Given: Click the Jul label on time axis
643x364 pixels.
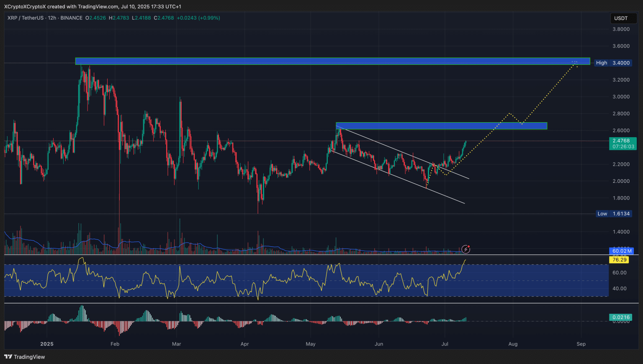Looking at the screenshot, I should click(x=445, y=344).
